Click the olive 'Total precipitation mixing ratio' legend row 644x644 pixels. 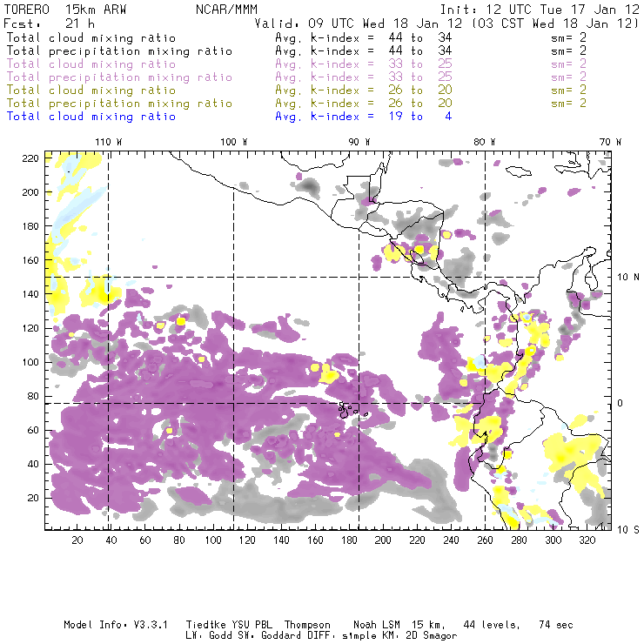coord(297,103)
